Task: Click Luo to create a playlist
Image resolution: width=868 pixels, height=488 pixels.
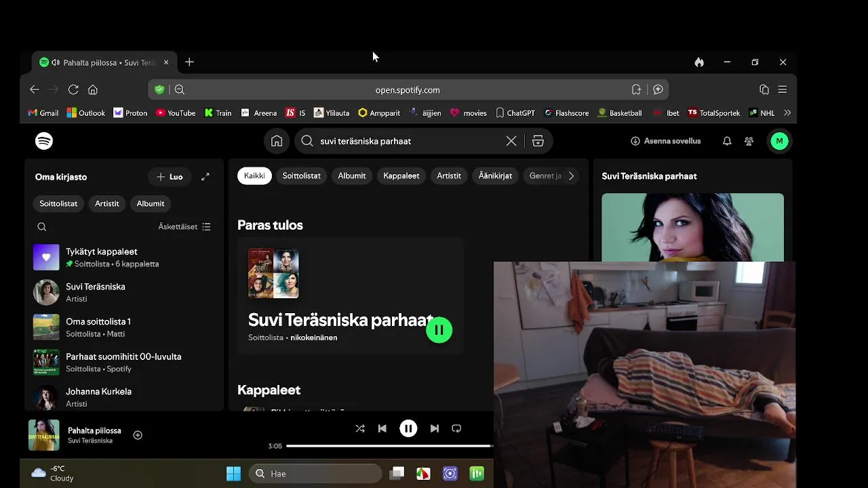Action: coord(170,177)
